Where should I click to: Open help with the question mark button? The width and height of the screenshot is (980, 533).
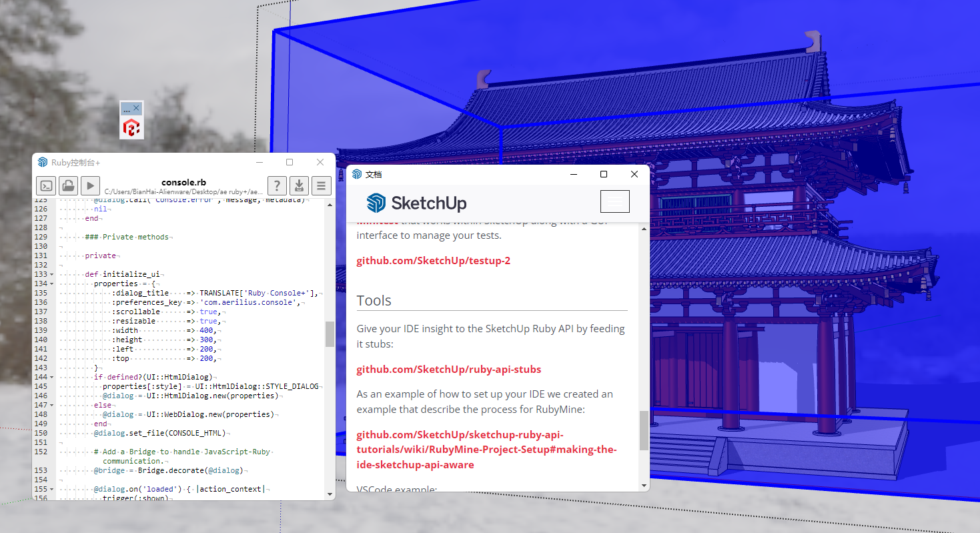point(278,185)
